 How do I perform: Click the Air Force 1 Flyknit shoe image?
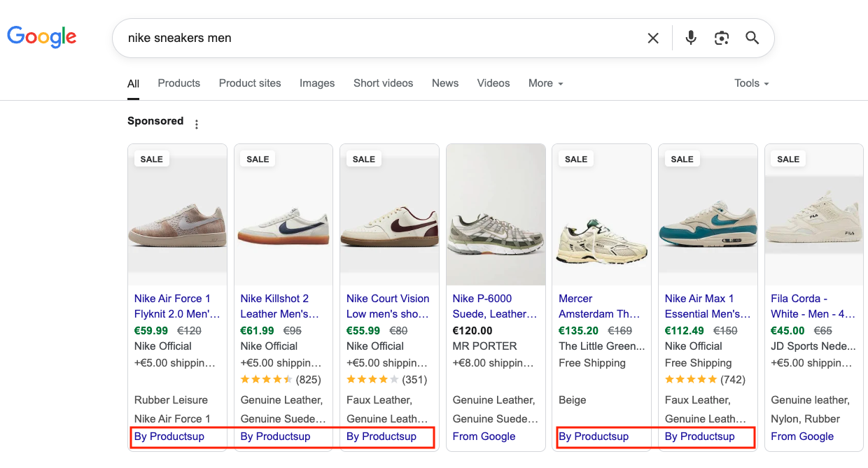(178, 215)
